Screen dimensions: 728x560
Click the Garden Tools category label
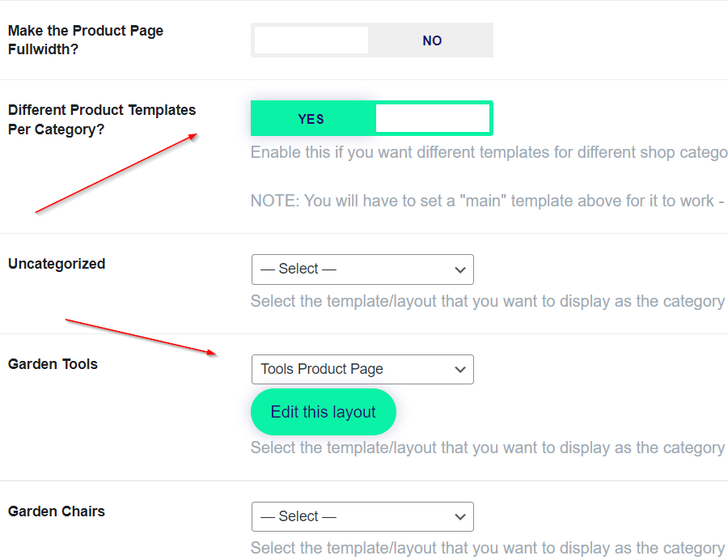53,364
